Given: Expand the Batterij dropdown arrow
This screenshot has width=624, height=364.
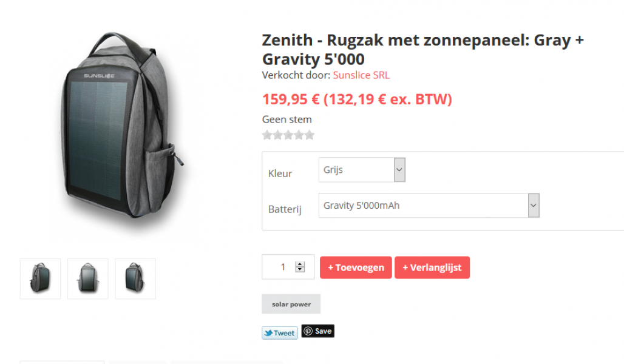Looking at the screenshot, I should [x=534, y=205].
